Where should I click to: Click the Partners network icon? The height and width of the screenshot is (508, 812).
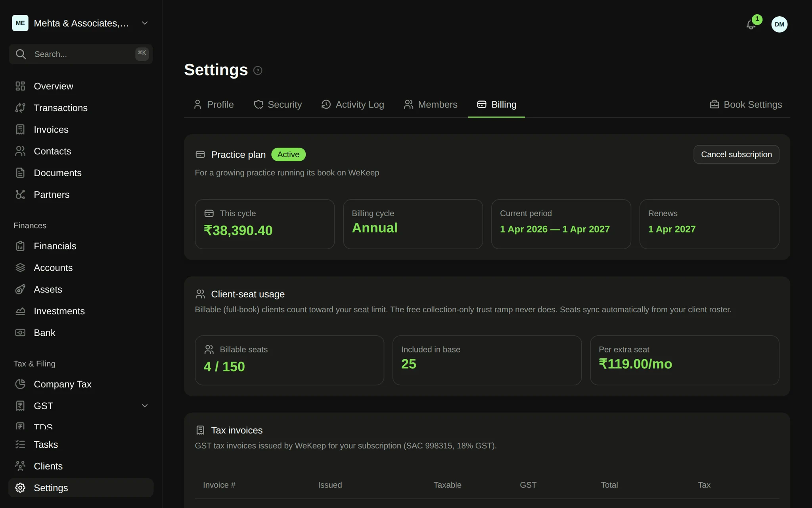coord(20,194)
